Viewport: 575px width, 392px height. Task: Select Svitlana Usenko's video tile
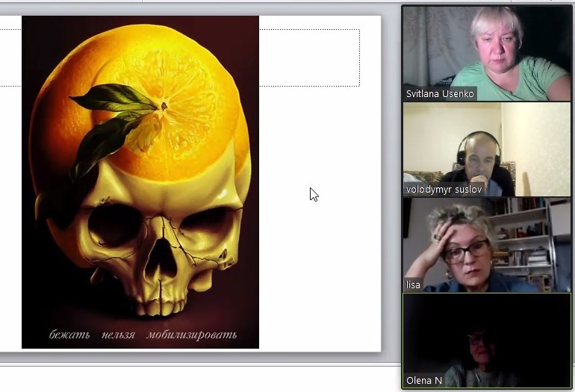(x=487, y=54)
